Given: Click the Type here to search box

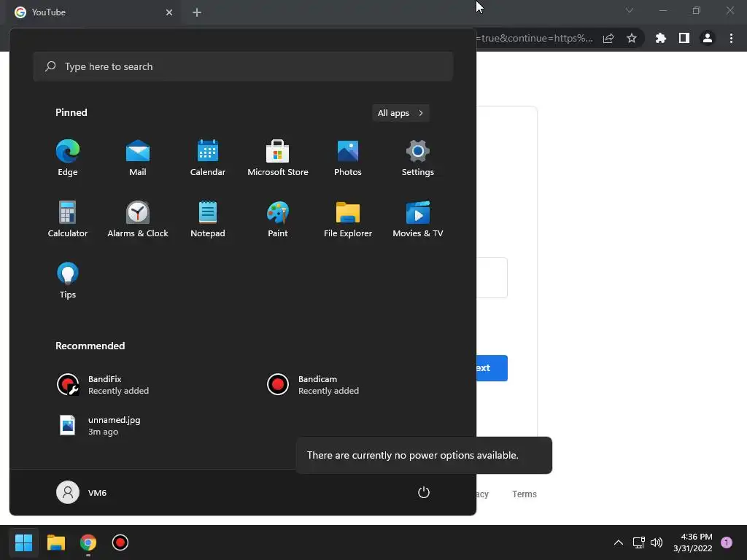Looking at the screenshot, I should [243, 66].
